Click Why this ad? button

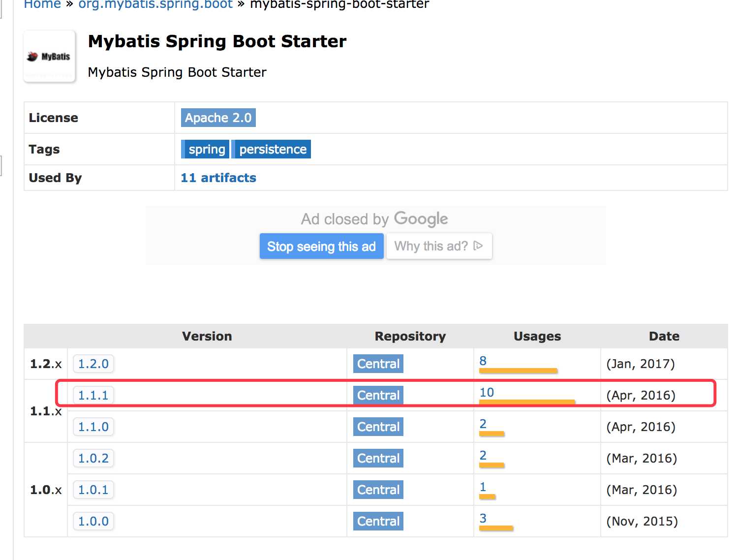coord(439,246)
